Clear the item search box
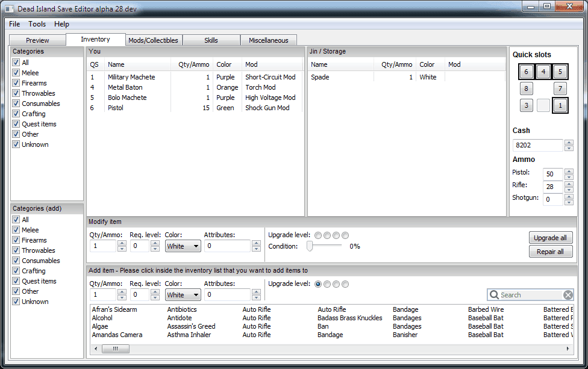588x369 pixels. point(568,295)
